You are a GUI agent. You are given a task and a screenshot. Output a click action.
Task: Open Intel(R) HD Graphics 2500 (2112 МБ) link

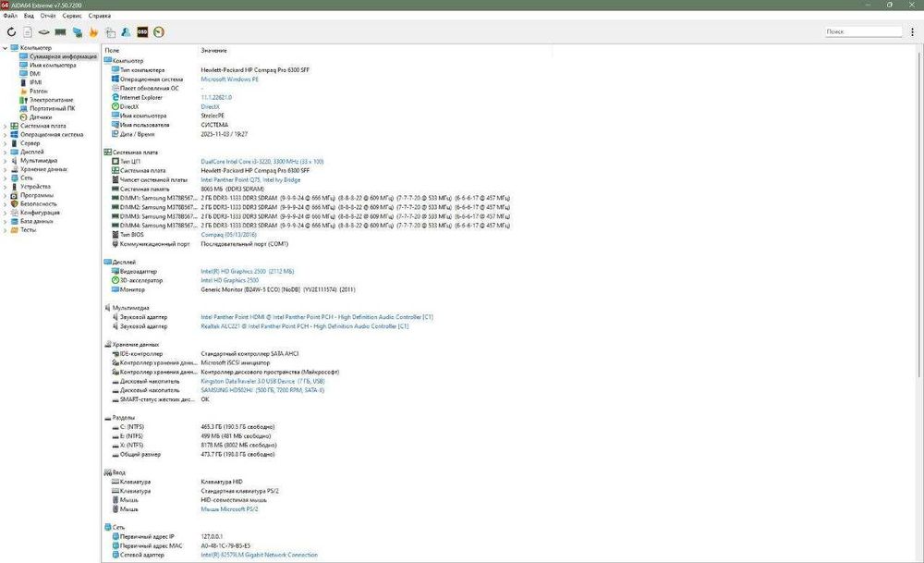pos(248,271)
